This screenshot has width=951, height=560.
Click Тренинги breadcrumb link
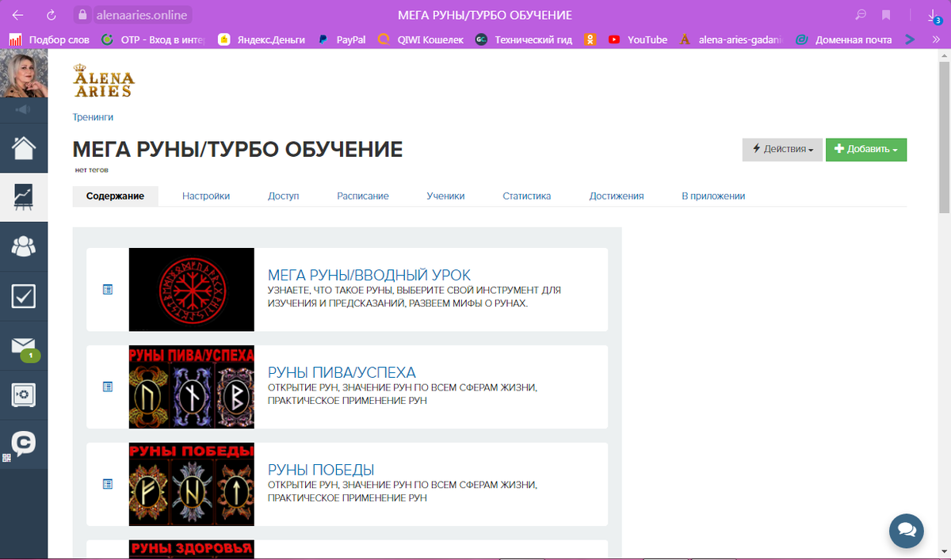click(x=93, y=116)
